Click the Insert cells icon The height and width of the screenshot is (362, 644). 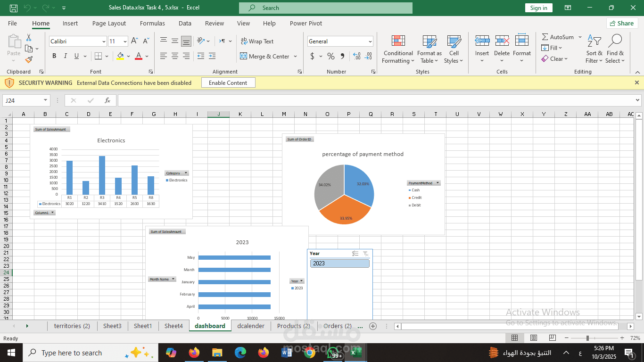[x=482, y=41]
